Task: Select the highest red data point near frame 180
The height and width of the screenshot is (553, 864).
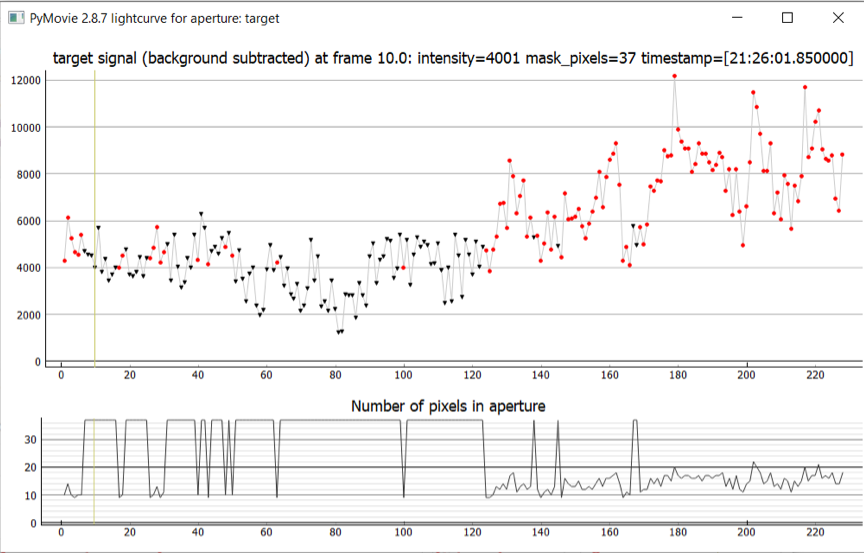Action: [675, 76]
